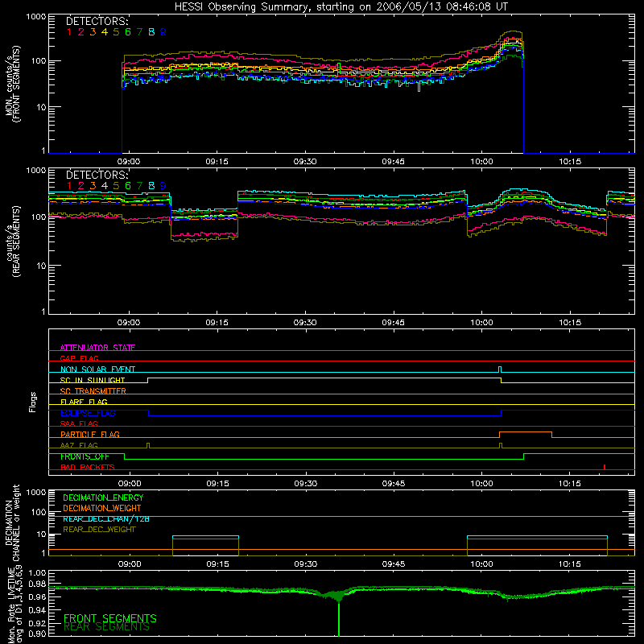Click the ATTENUATOR_STATE flag label
The image size is (644, 644).
(97, 348)
